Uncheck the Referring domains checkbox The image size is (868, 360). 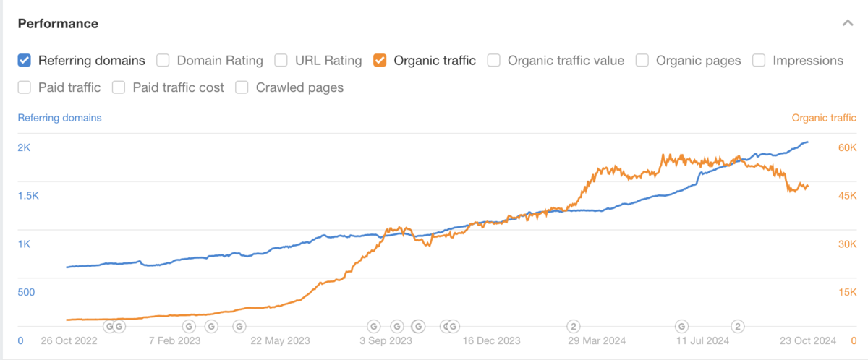25,61
